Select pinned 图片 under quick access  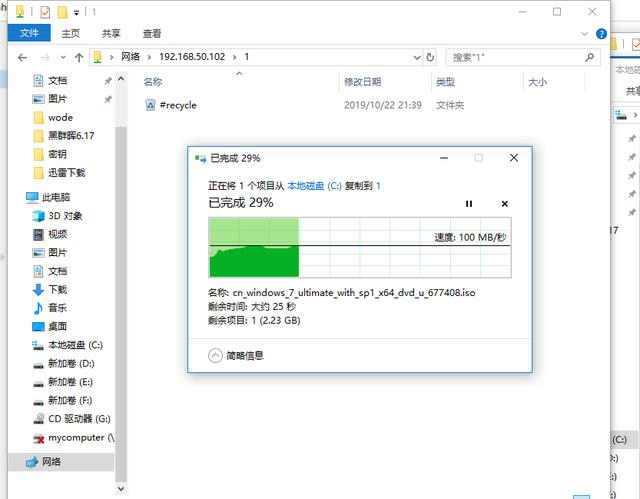(57, 99)
